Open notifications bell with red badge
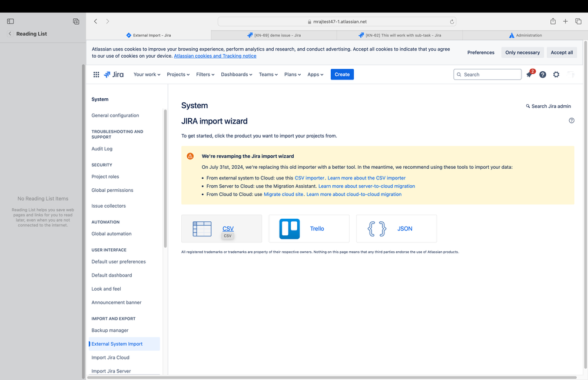This screenshot has height=380, width=588. point(530,74)
